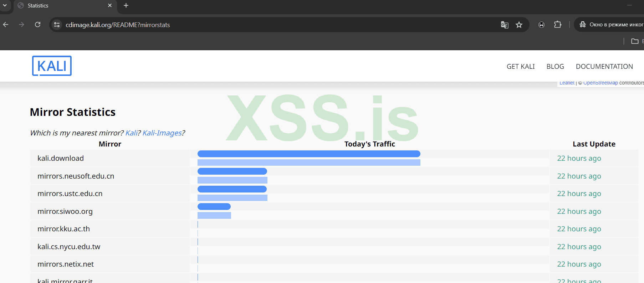Image resolution: width=644 pixels, height=283 pixels.
Task: Click the Google Translate page icon
Action: pyautogui.click(x=505, y=25)
